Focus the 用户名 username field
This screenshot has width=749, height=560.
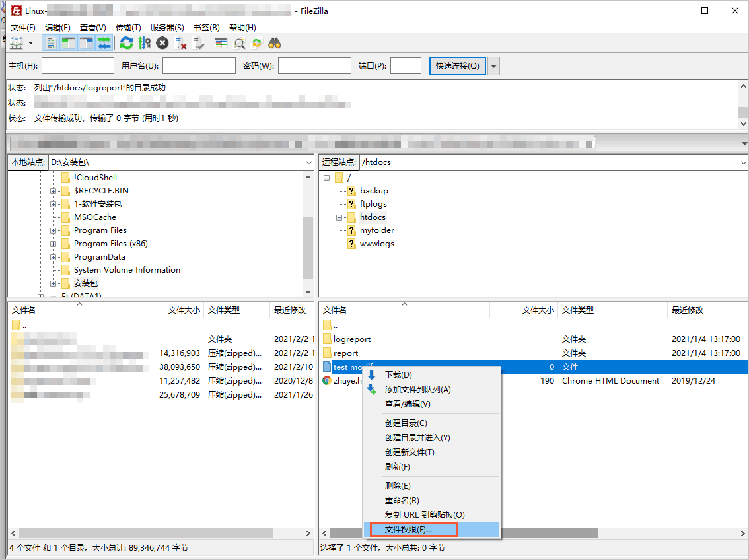(199, 66)
